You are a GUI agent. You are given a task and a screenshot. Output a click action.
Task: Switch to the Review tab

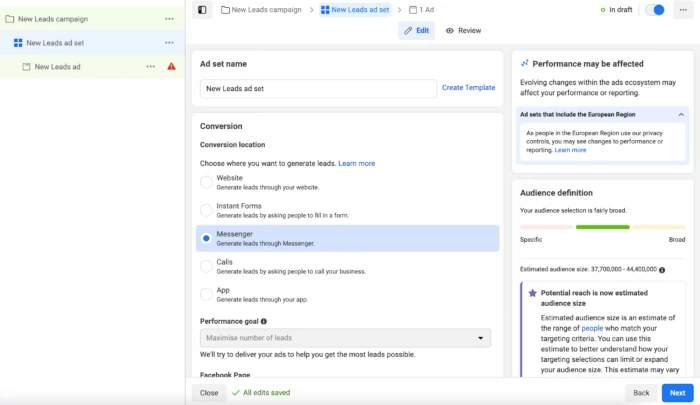(x=463, y=31)
